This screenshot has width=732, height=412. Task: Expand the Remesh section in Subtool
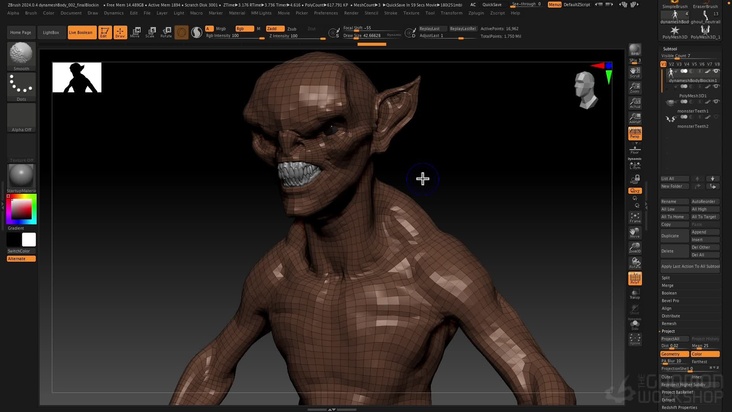[669, 323]
